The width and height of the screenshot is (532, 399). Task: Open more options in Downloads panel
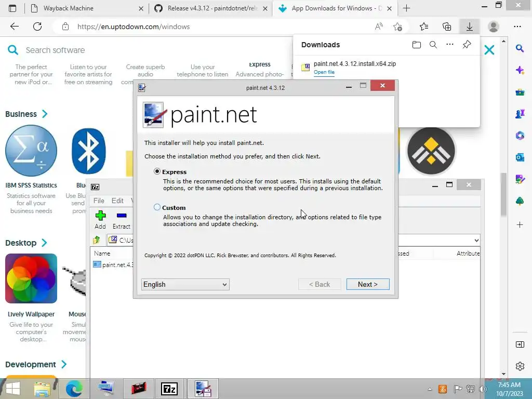pyautogui.click(x=450, y=45)
